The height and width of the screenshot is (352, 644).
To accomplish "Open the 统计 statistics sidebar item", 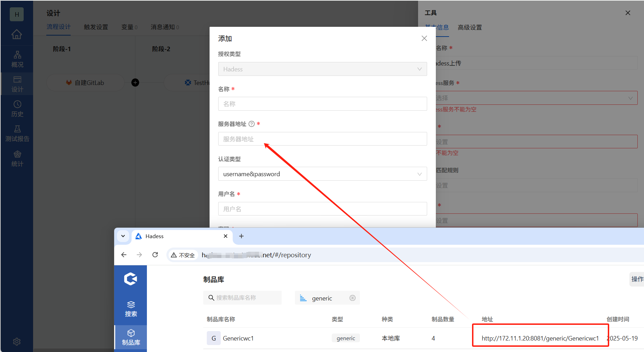I will [17, 159].
